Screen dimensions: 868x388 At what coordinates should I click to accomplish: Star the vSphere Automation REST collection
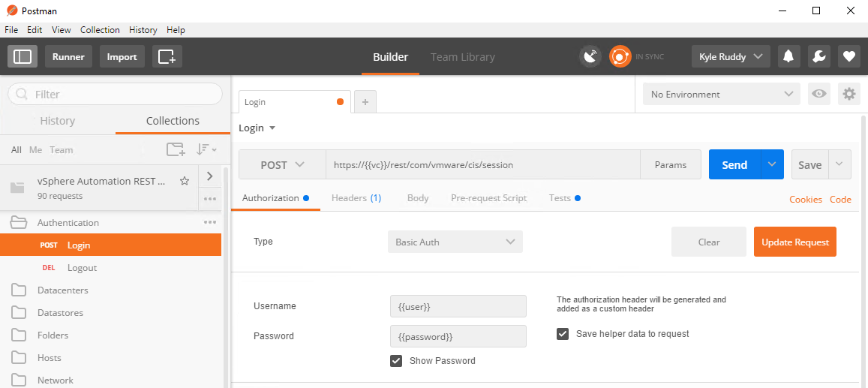point(184,181)
